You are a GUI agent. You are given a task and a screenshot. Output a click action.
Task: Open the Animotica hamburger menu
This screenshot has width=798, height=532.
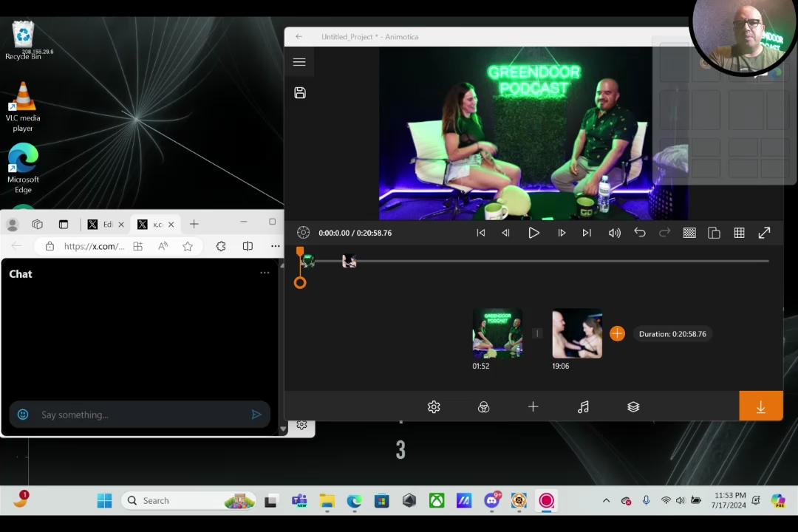coord(299,62)
